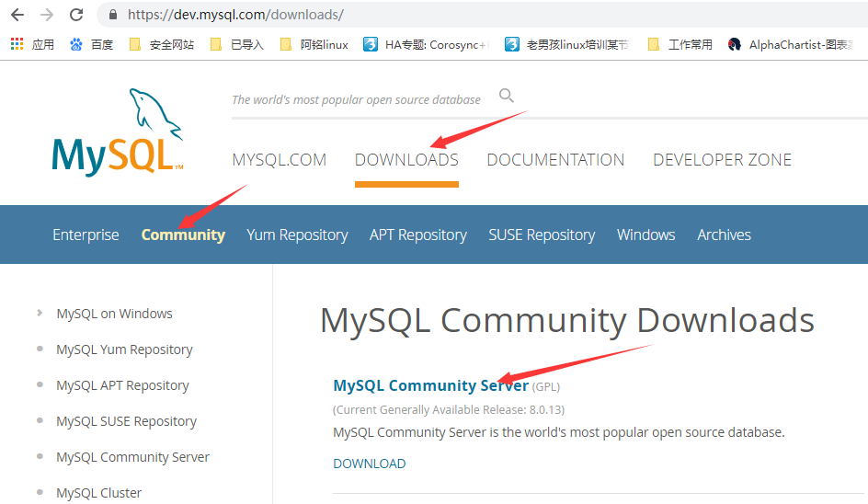868x504 pixels.
Task: Open MySQL Community Server sidebar link
Action: (x=132, y=457)
